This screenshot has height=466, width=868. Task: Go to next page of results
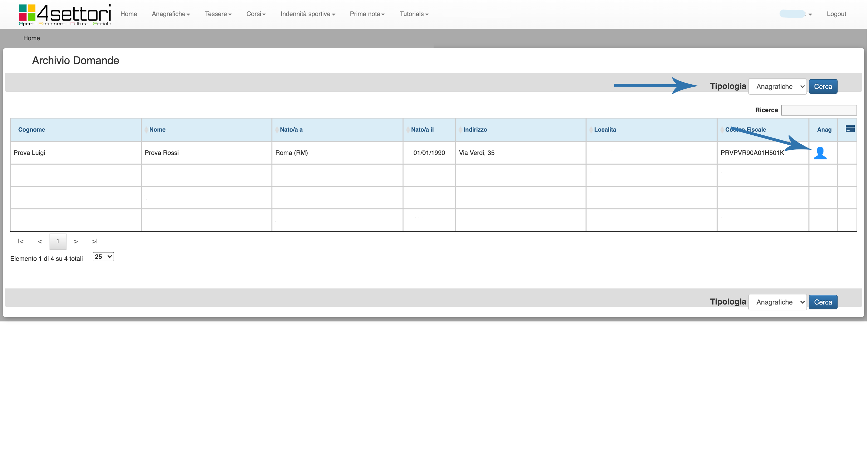[x=76, y=241]
